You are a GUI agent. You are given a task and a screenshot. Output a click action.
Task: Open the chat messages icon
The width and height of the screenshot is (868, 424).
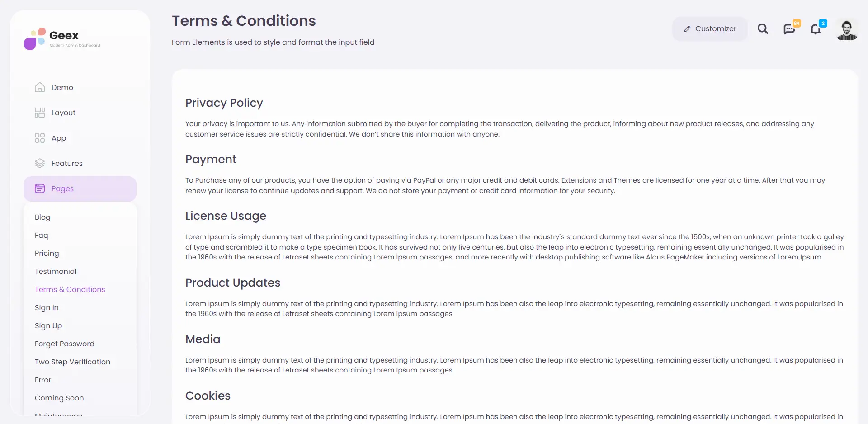click(789, 29)
